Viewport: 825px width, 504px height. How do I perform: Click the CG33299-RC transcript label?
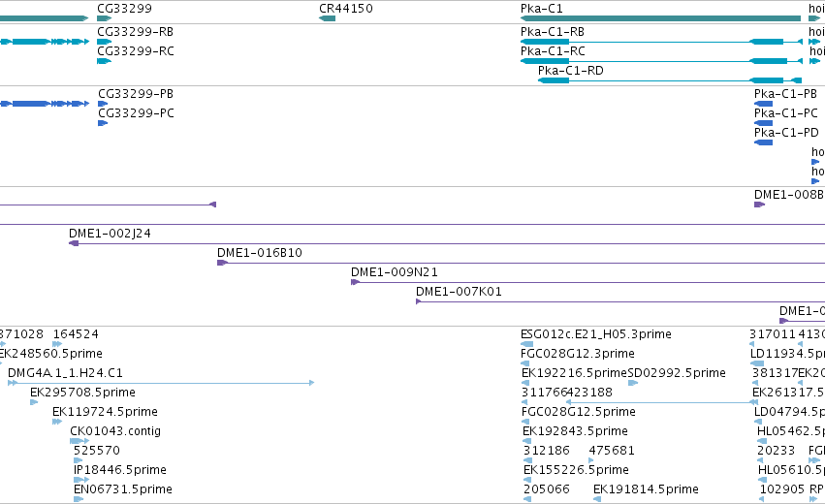pyautogui.click(x=135, y=51)
